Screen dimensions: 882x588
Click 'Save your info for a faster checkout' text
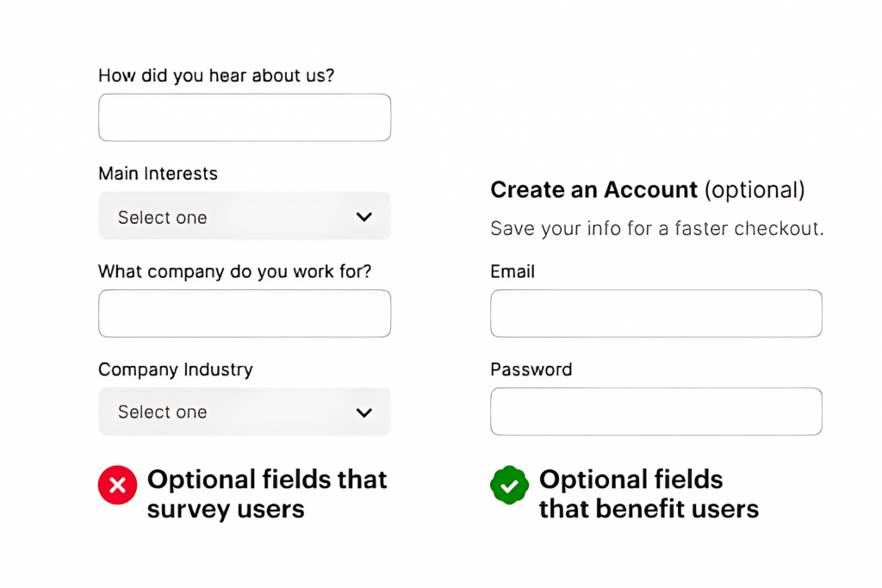coord(656,228)
